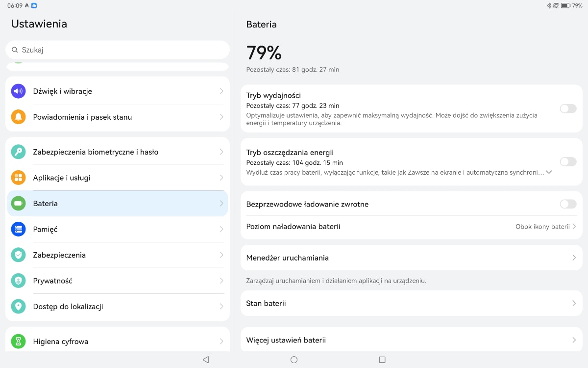588x368 pixels.
Task: Click the Prywatność shield icon
Action: pos(19,281)
